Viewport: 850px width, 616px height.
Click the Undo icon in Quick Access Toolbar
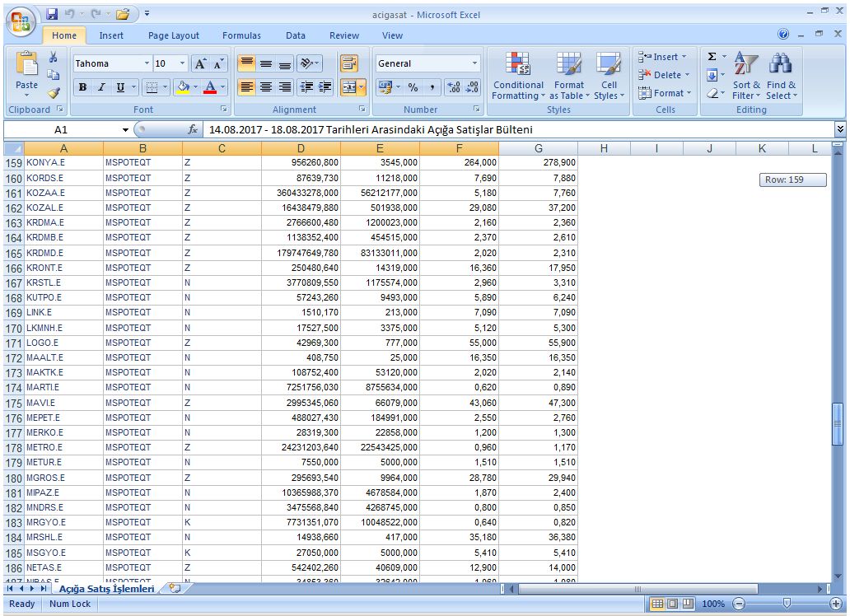[x=69, y=15]
